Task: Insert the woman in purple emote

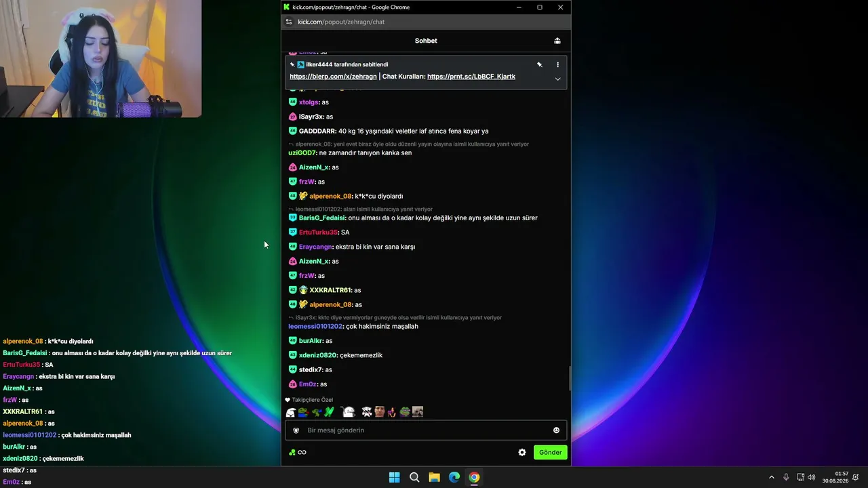Action: tap(392, 412)
